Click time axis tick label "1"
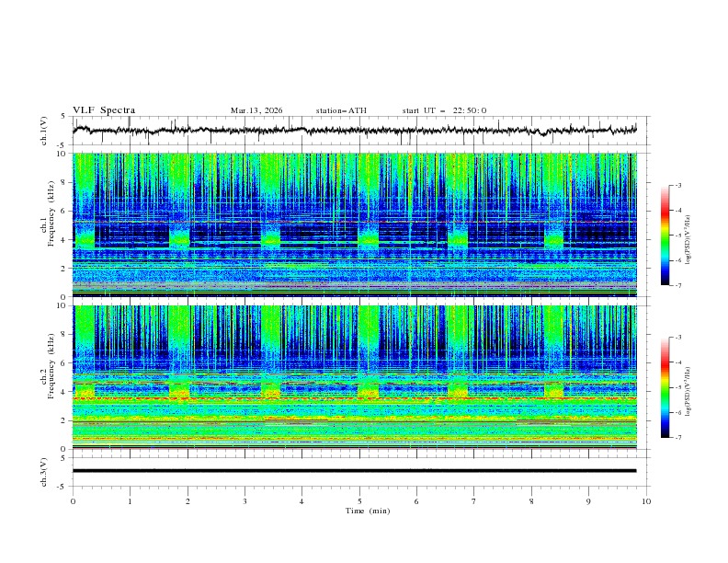The width and height of the screenshot is (728, 563). 130,501
